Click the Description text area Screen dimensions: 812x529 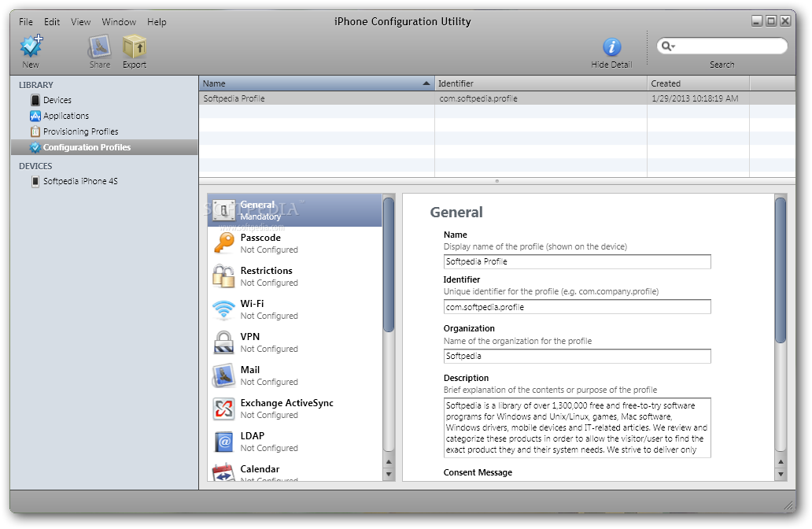coord(577,428)
